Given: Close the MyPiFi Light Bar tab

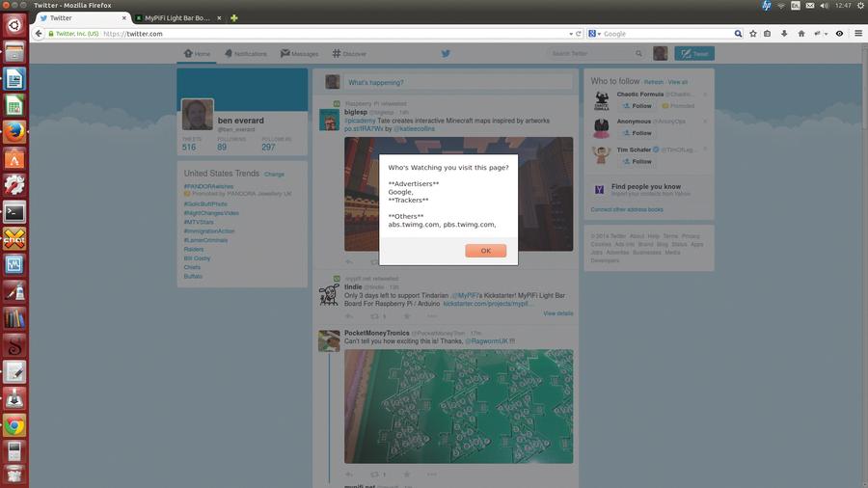Looking at the screenshot, I should [219, 18].
